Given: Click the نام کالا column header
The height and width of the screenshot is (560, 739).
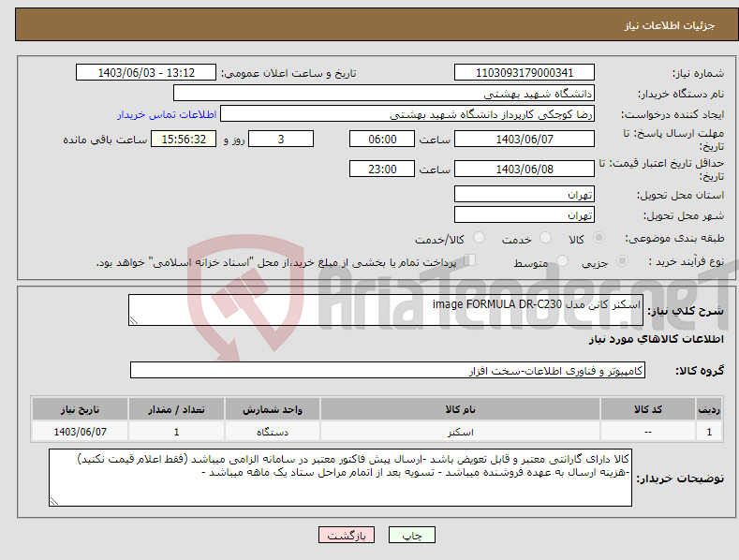Looking at the screenshot, I should (x=460, y=409).
